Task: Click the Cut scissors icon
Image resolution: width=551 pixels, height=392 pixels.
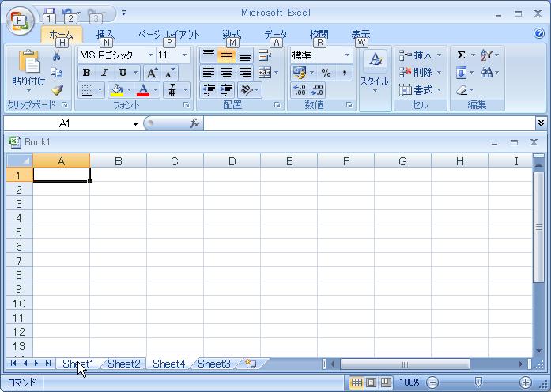Action: click(x=57, y=55)
